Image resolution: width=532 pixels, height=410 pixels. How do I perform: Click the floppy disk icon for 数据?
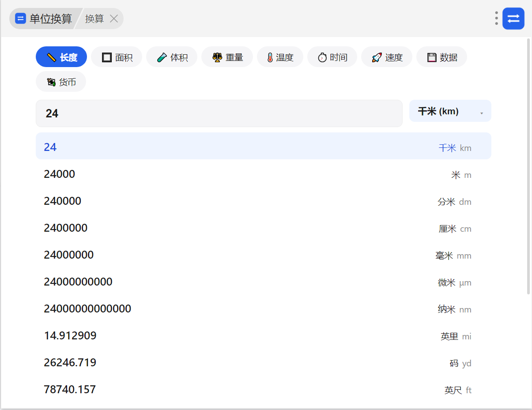pyautogui.click(x=432, y=57)
